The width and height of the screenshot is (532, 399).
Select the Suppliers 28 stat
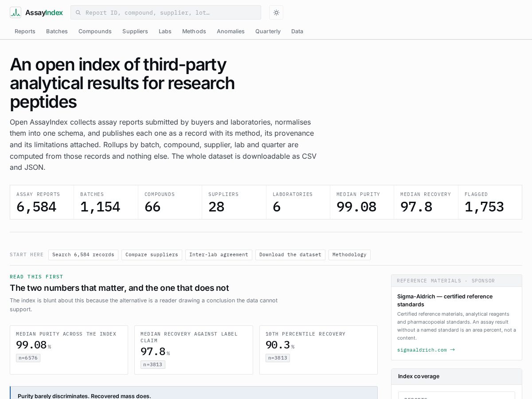(x=234, y=202)
